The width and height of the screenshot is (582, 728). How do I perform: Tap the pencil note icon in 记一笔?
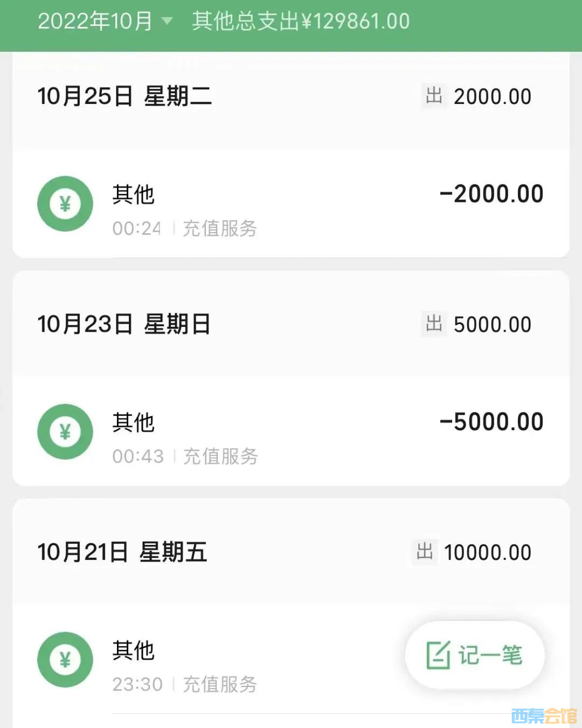tap(438, 655)
